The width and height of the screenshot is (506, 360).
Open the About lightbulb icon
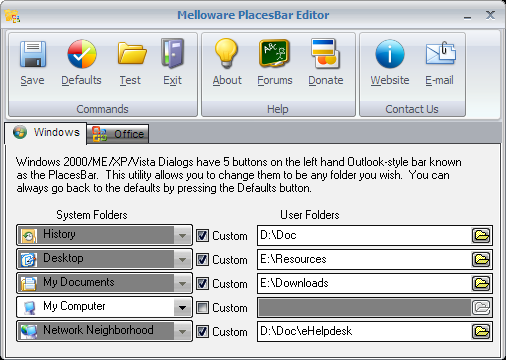[x=226, y=53]
